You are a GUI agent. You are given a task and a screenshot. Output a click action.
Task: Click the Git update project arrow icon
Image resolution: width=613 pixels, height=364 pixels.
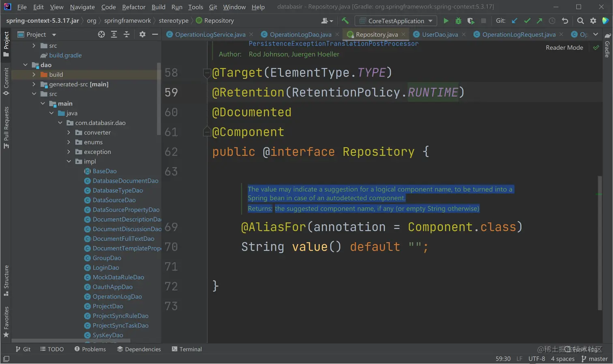(514, 21)
